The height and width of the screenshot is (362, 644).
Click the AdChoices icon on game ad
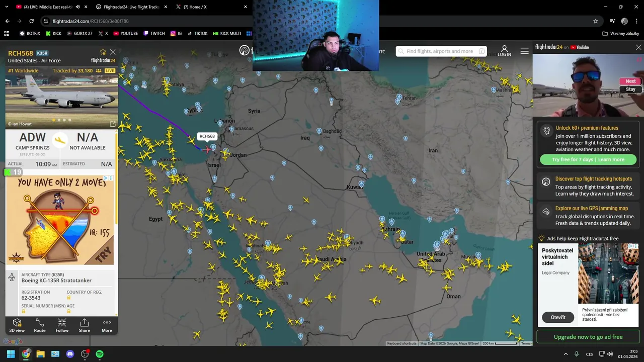pyautogui.click(x=105, y=178)
